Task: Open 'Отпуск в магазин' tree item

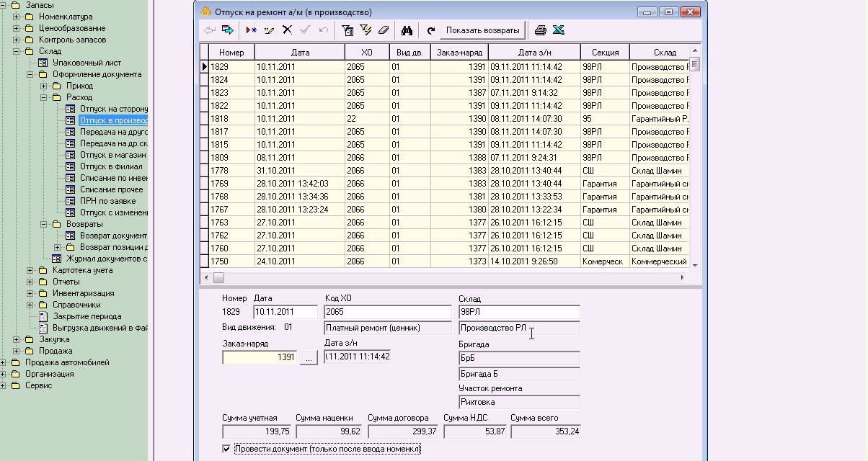Action: pos(112,155)
